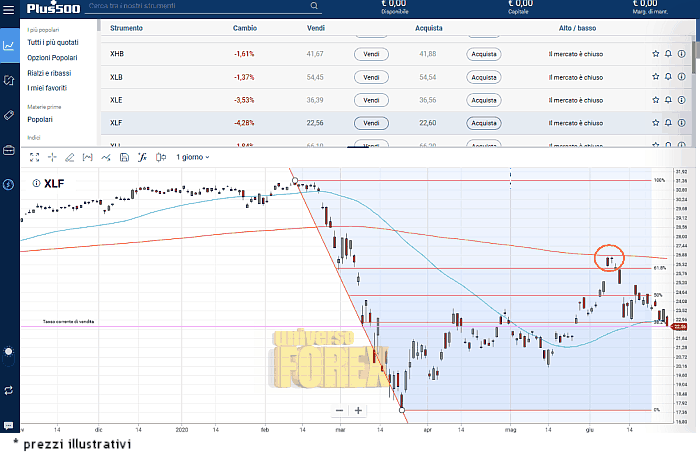This screenshot has height=456, width=700.
Task: Open the fx indicators tool
Action: [x=143, y=157]
